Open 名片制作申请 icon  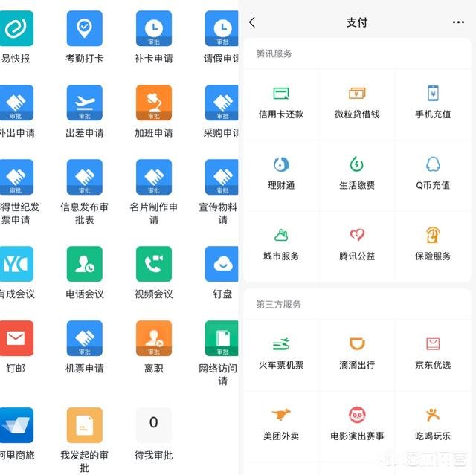click(154, 177)
